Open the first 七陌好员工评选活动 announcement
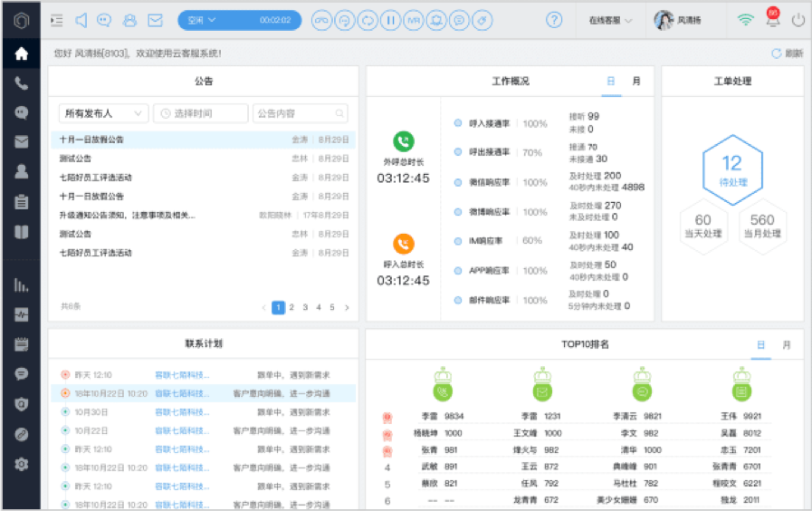This screenshot has width=812, height=511. (203, 178)
